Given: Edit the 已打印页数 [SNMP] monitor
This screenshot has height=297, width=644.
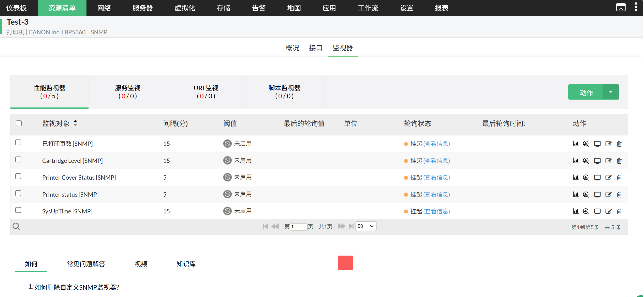Looking at the screenshot, I should click(x=608, y=144).
